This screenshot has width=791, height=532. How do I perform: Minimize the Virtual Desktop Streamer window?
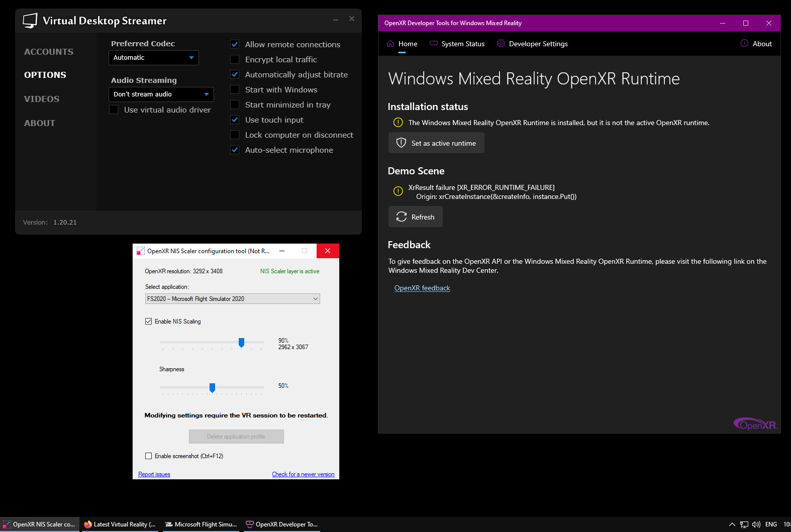[336, 20]
